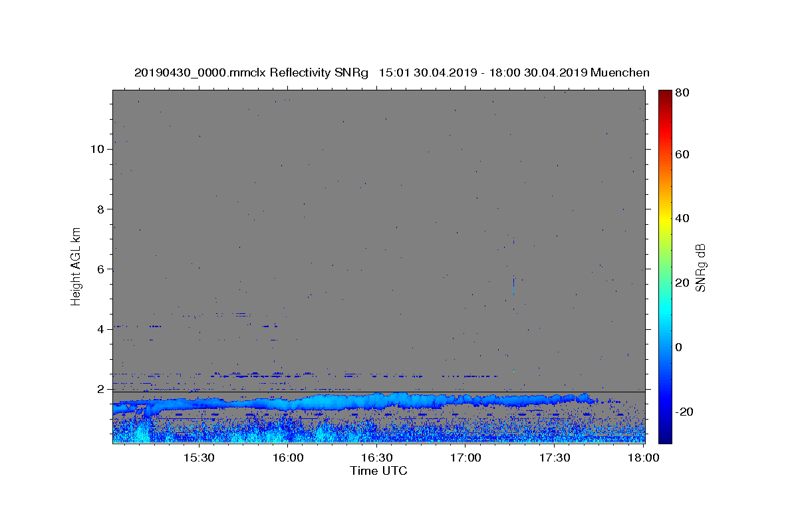The height and width of the screenshot is (532, 798).
Task: Click the 16:30 time tick label
Action: (x=376, y=458)
